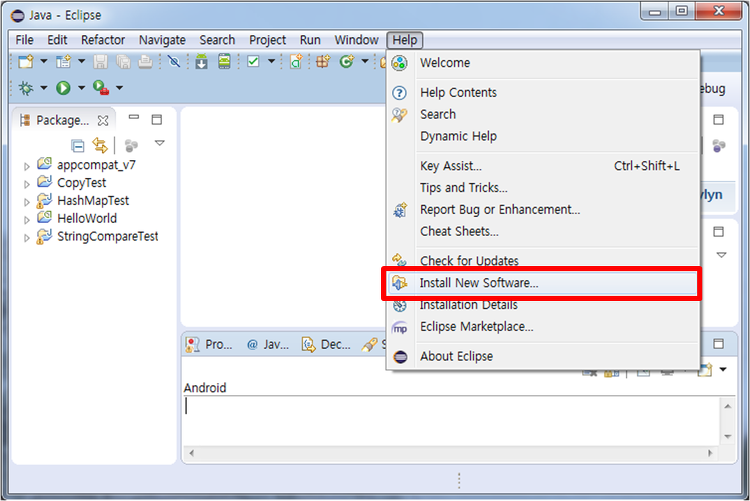Screen dimensions: 750x501
Task: Select the HelloWorld project label
Action: (87, 219)
